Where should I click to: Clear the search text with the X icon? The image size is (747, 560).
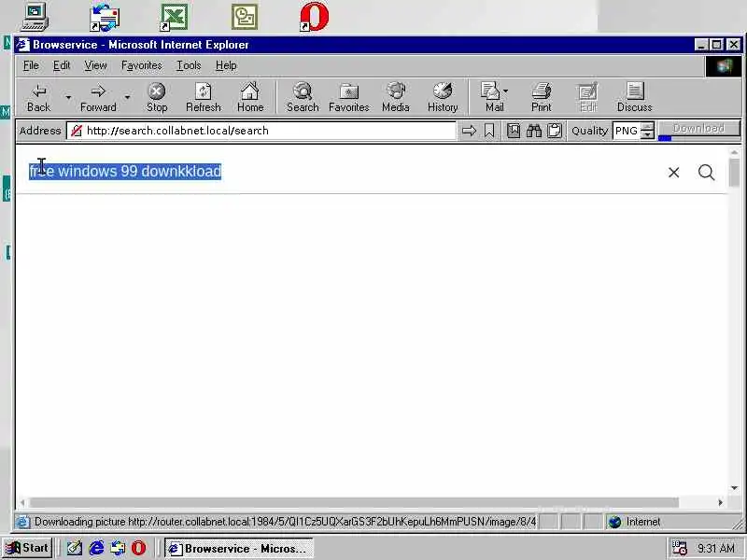tap(673, 173)
